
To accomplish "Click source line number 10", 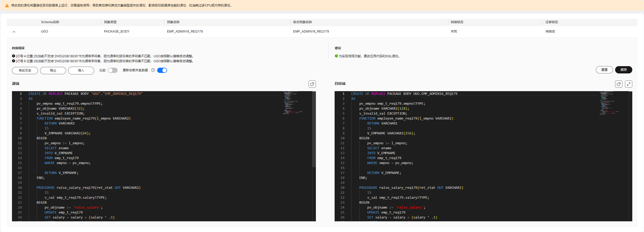I will pos(20,138).
